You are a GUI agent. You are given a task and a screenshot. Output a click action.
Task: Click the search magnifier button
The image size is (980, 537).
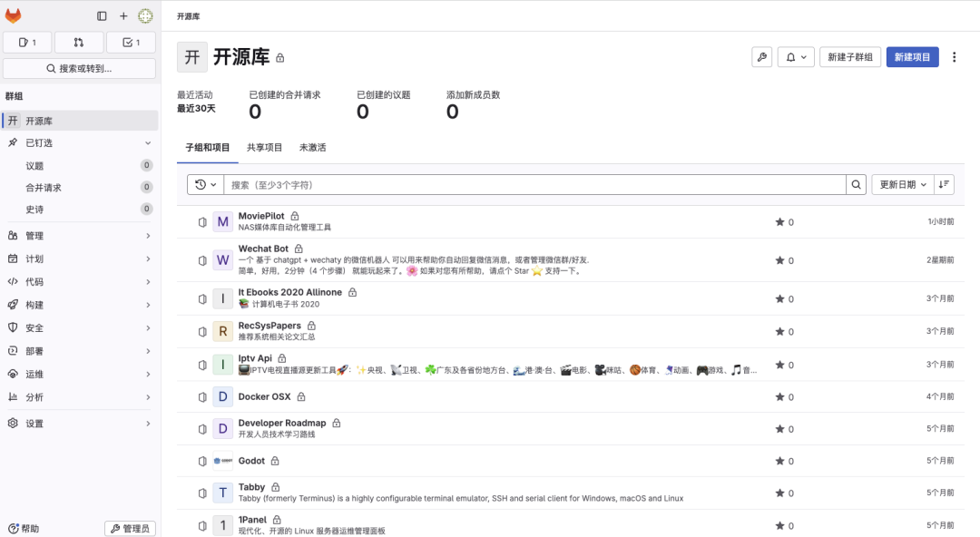tap(857, 184)
